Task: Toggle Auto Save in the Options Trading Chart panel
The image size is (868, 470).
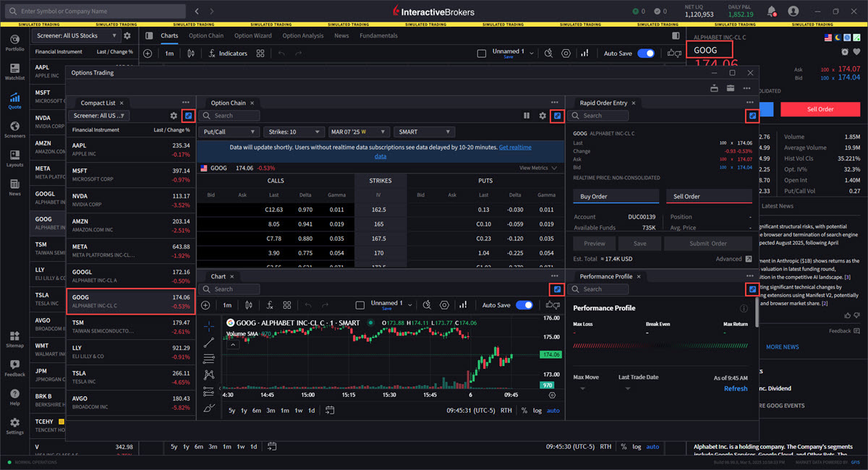Action: (524, 305)
